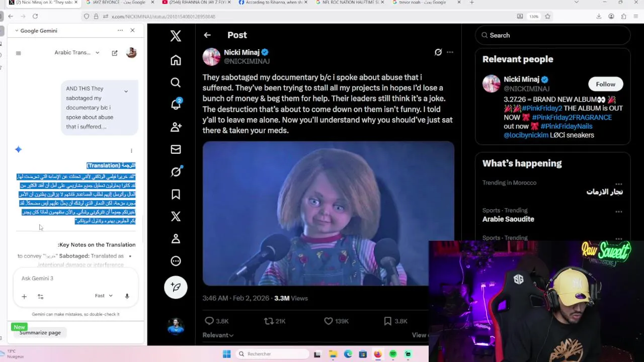The width and height of the screenshot is (644, 362).
Task: Open a new browser tab
Action: 471,3
